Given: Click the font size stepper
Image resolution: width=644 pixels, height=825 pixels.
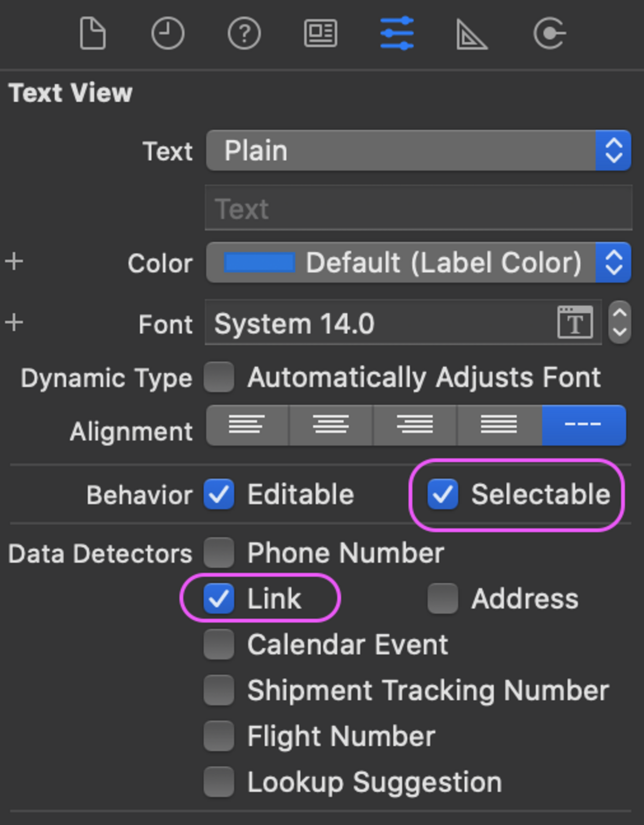Looking at the screenshot, I should [620, 323].
